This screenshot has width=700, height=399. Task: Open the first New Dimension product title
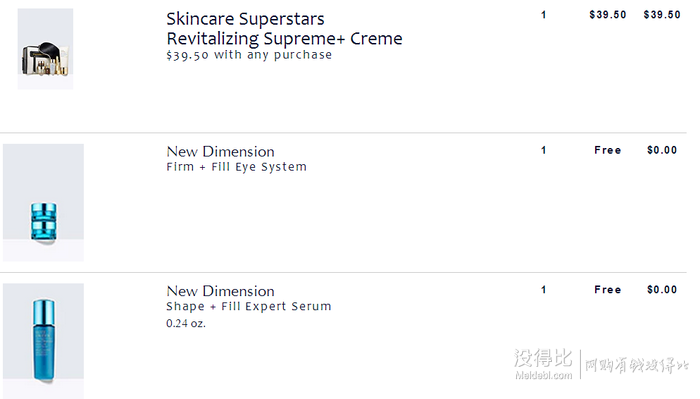[x=221, y=152]
